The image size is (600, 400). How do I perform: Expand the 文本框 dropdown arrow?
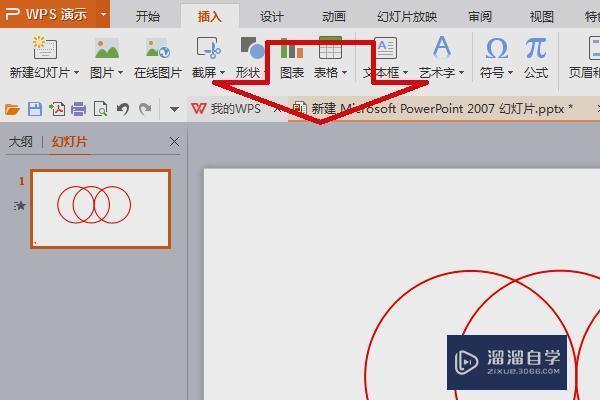(405, 72)
